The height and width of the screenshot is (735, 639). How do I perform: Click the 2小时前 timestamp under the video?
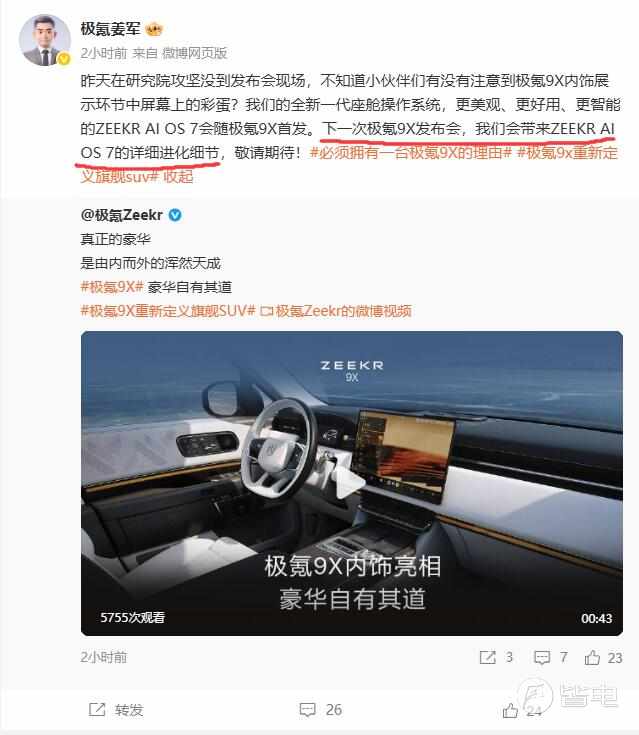click(104, 657)
